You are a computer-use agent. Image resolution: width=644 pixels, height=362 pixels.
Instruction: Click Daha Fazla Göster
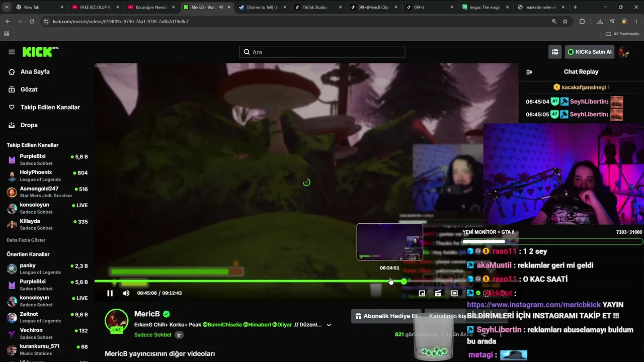click(x=26, y=240)
